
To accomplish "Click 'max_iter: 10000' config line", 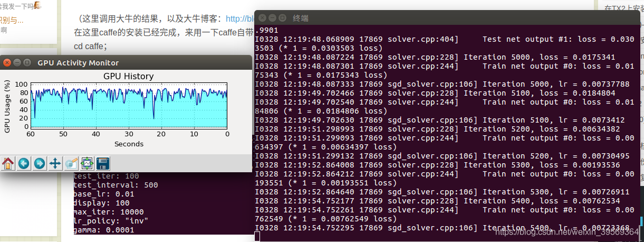I will tap(109, 212).
